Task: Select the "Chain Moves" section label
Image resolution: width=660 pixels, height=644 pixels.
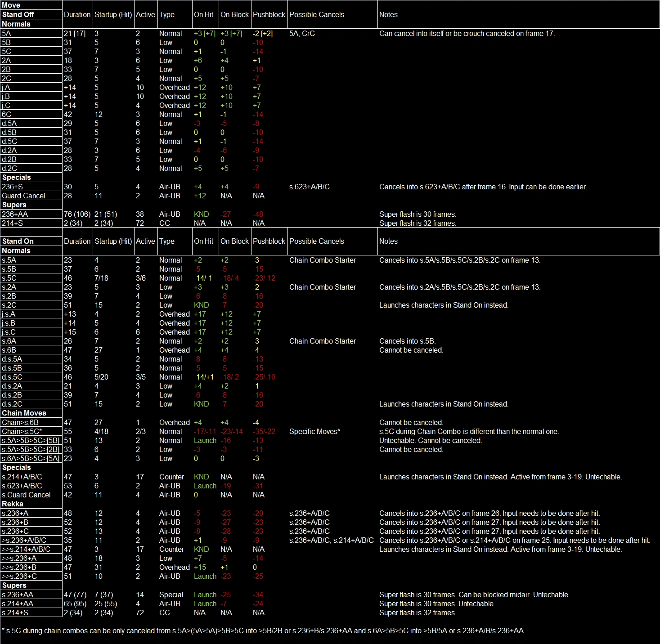Action: 24,413
